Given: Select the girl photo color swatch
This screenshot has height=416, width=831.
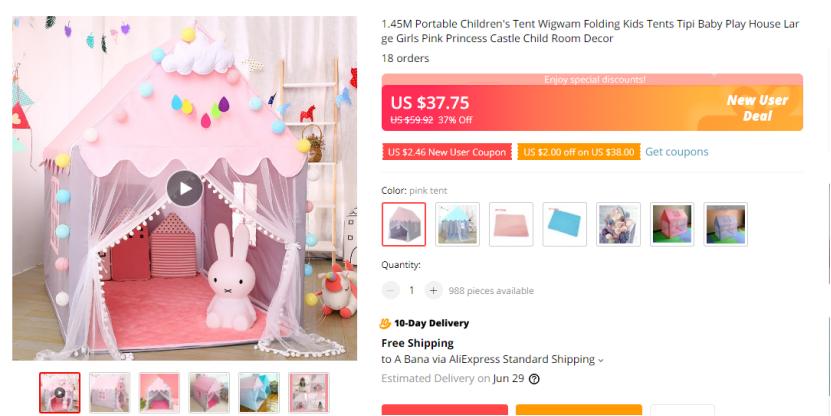Looking at the screenshot, I should [618, 224].
